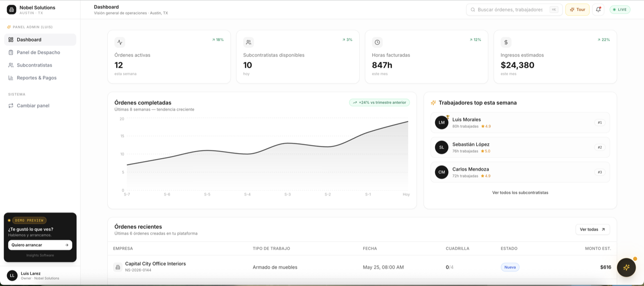644x286 pixels.
Task: Click the Nobel Solutions building logo
Action: pos(11,9)
